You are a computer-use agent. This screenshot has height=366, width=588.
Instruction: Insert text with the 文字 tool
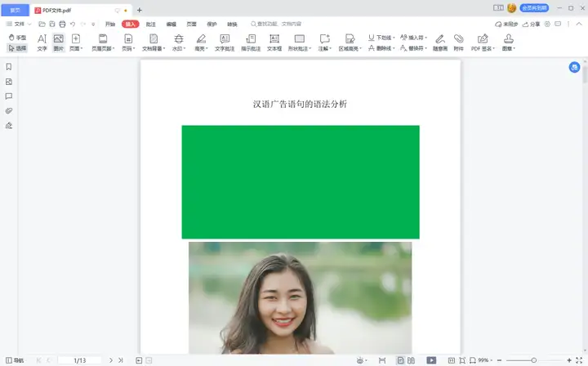[x=42, y=42]
